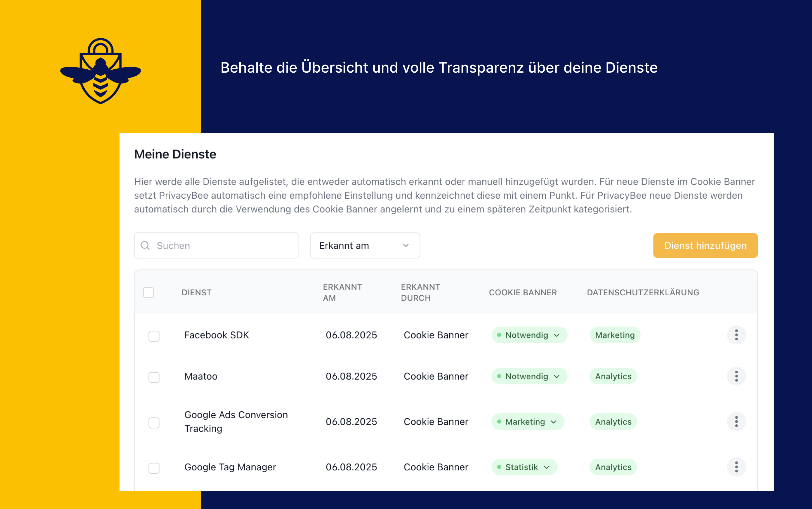The width and height of the screenshot is (812, 509).
Task: Click the 'Meine Dienste' heading
Action: [175, 154]
